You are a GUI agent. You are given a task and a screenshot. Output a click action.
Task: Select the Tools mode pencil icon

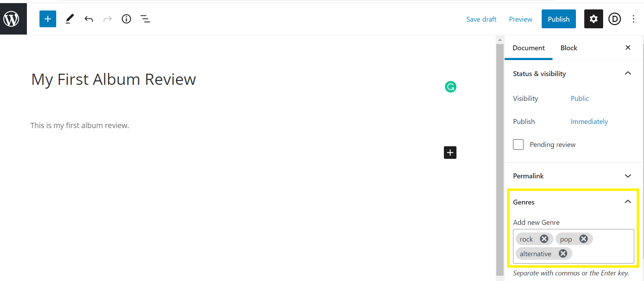(x=69, y=19)
